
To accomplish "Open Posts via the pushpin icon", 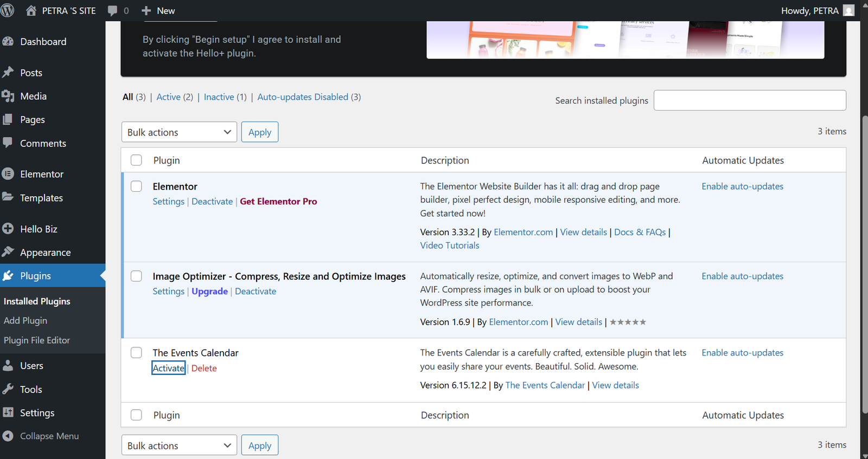I will [x=8, y=73].
